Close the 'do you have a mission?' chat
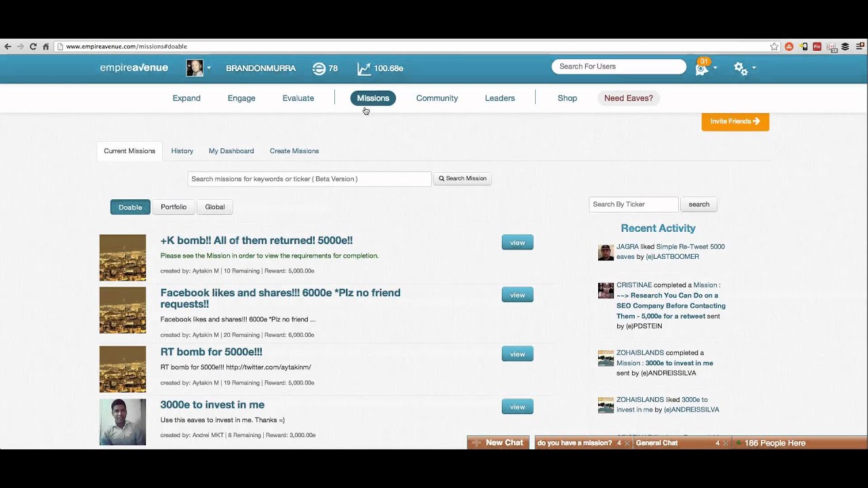 coord(627,443)
